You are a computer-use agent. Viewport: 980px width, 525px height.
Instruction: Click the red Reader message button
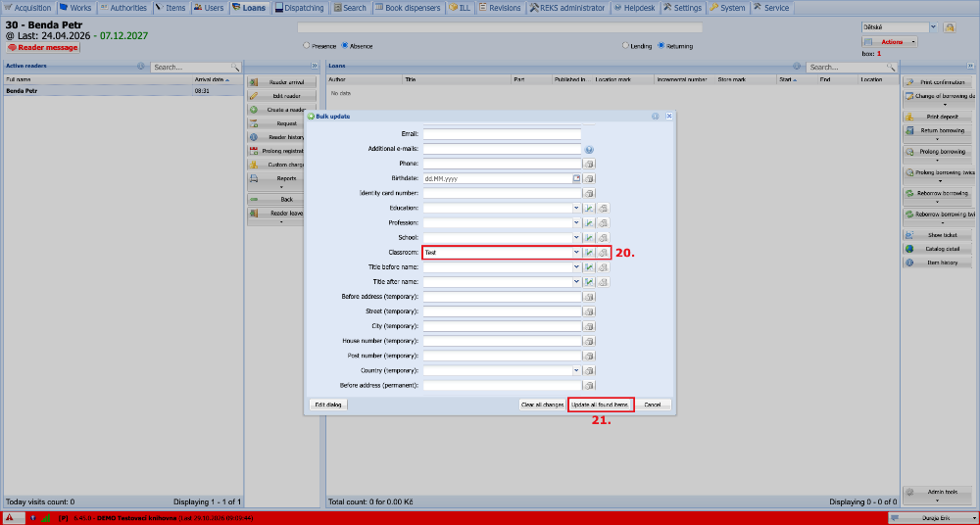[43, 47]
